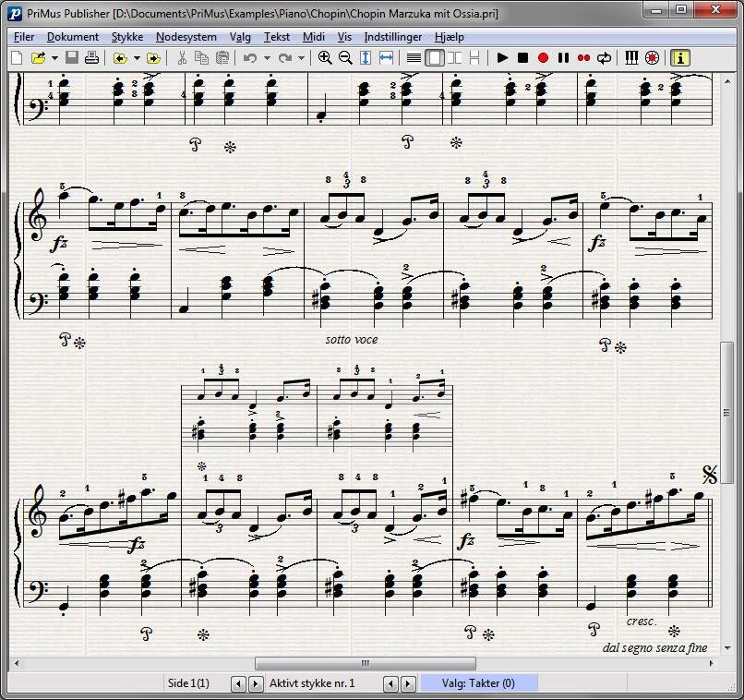
Task: Click the Aktivt stykke nr. 1 status label
Action: tap(312, 683)
